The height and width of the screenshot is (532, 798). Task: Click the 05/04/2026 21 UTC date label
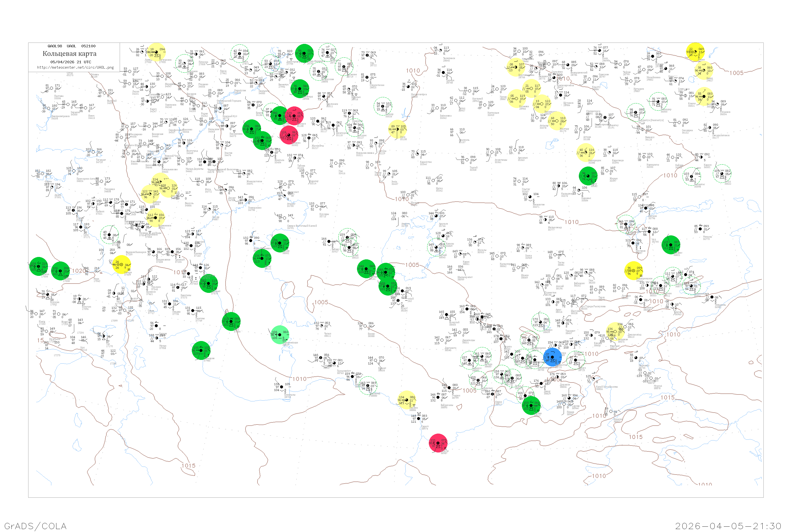70,62
